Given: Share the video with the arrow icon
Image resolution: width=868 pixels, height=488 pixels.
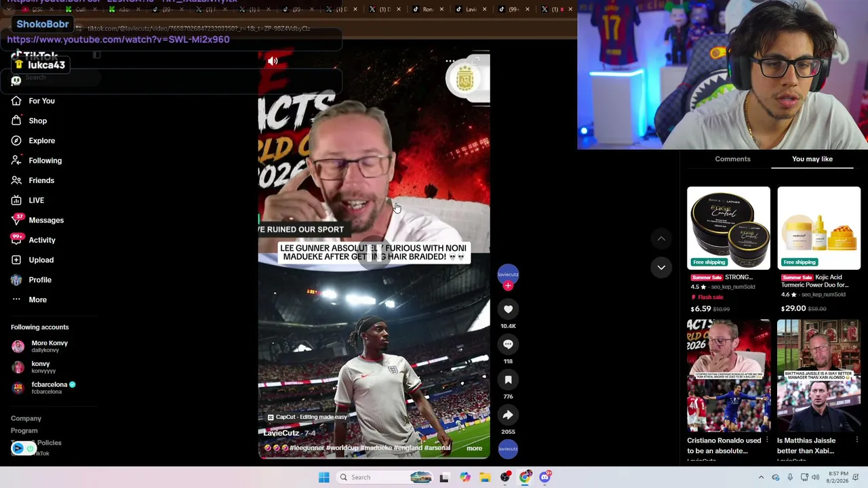Looking at the screenshot, I should tap(508, 415).
